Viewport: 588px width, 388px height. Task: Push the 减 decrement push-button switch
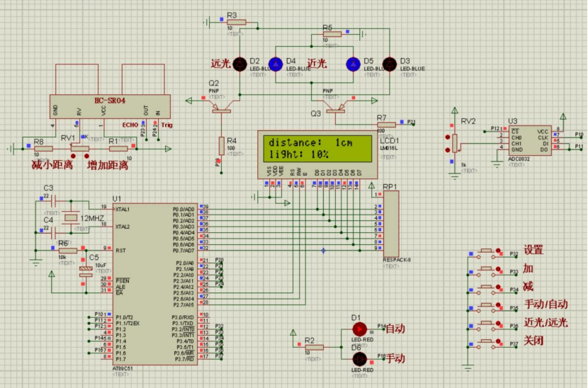pyautogui.click(x=487, y=289)
